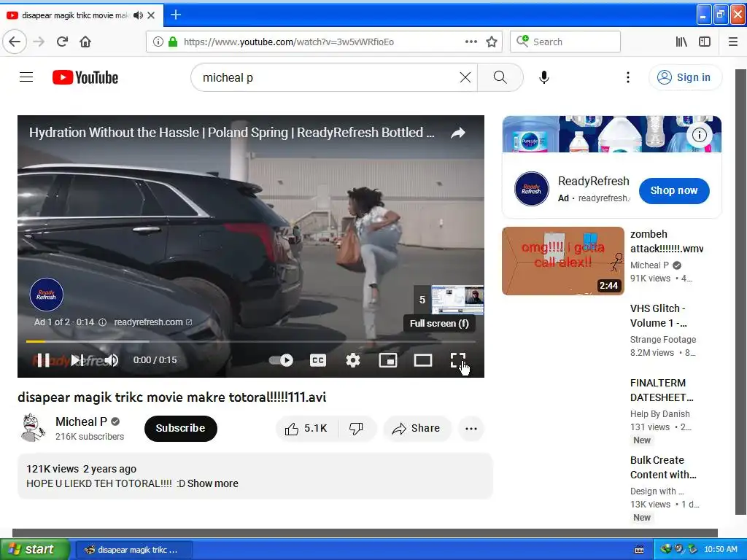Go to the browser home page
Viewport: 747px width, 560px height.
(x=85, y=42)
